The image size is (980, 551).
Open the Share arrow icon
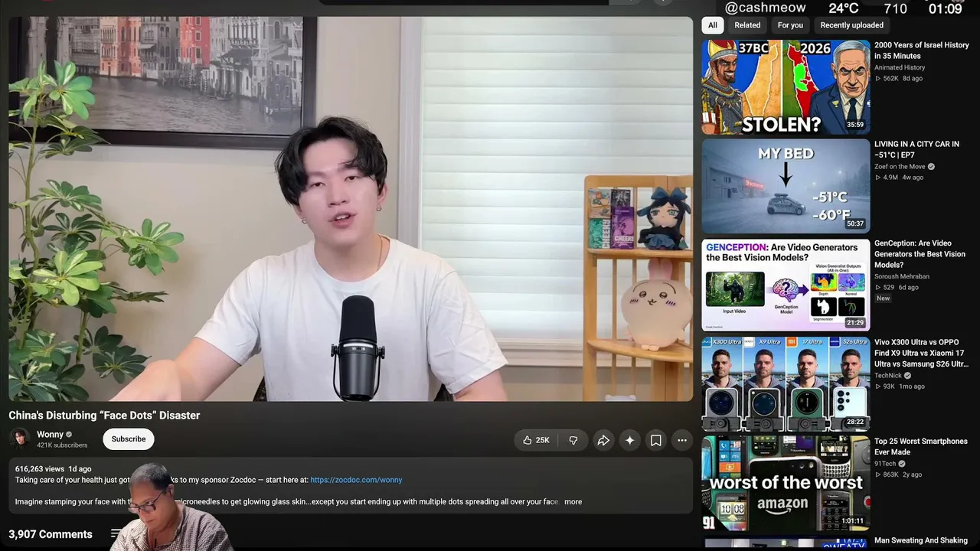coord(603,440)
